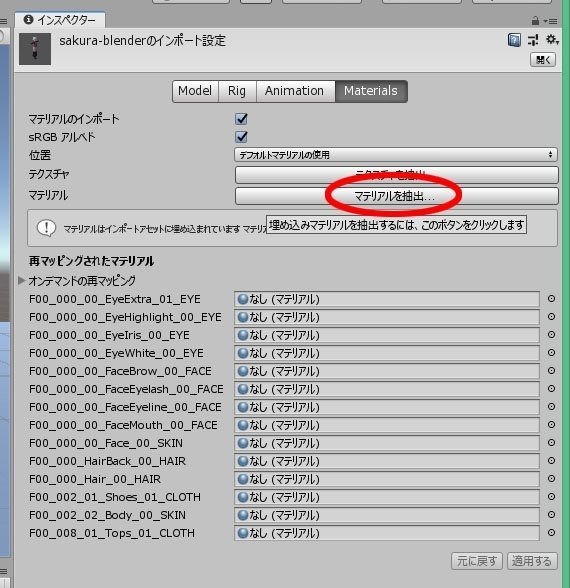570x588 pixels.
Task: Click the F00_000_00_FaceEyelash_00_FACE label
Action: [x=126, y=389]
